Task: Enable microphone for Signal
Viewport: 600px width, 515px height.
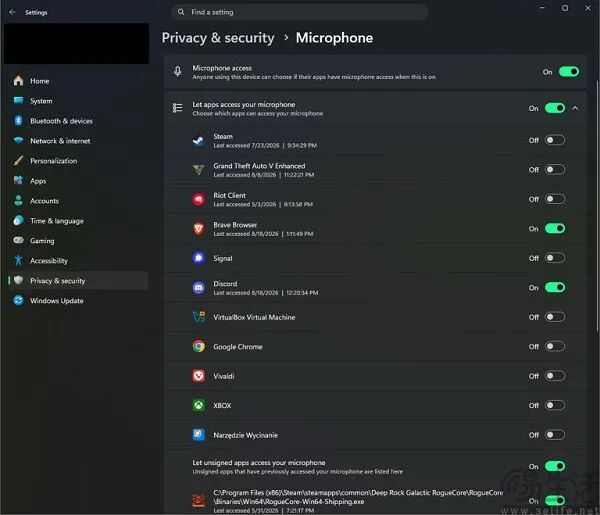Action: tap(555, 258)
